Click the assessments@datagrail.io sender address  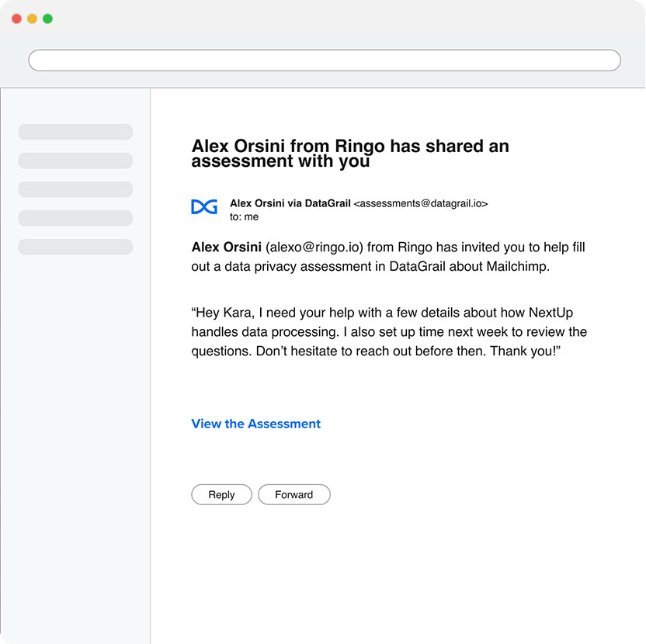coord(421,204)
